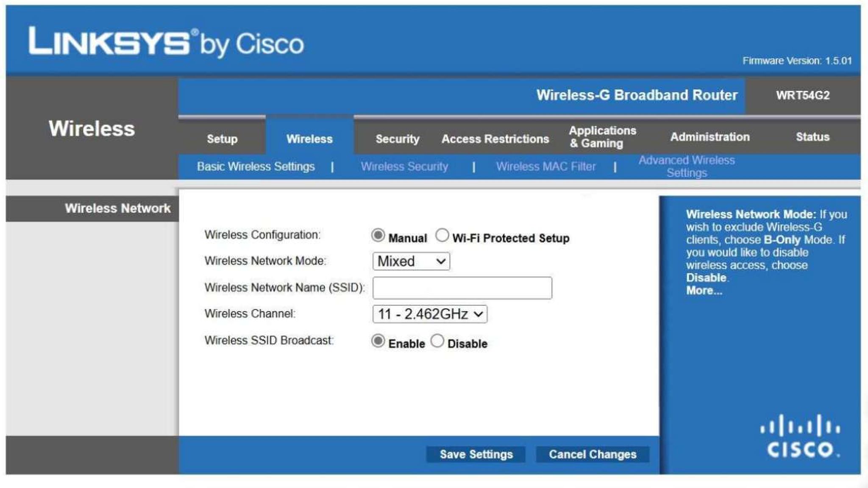The width and height of the screenshot is (868, 488).
Task: Open the Wireless Network Mode dropdown
Action: tap(411, 261)
